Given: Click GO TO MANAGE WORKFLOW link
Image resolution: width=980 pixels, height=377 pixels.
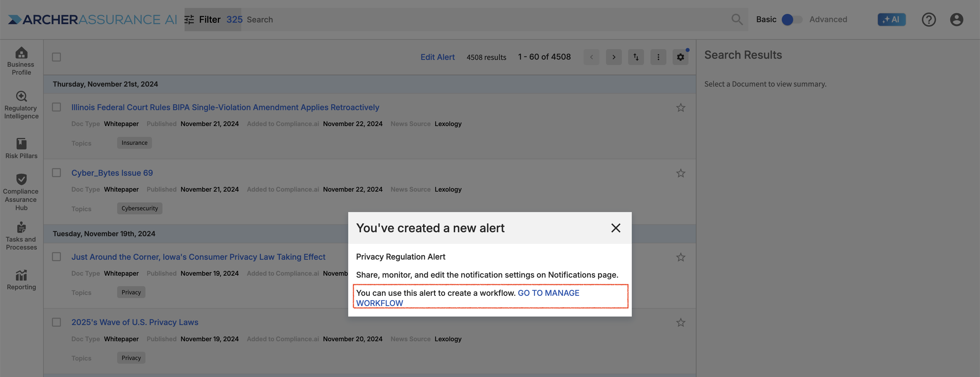Looking at the screenshot, I should pos(468,298).
